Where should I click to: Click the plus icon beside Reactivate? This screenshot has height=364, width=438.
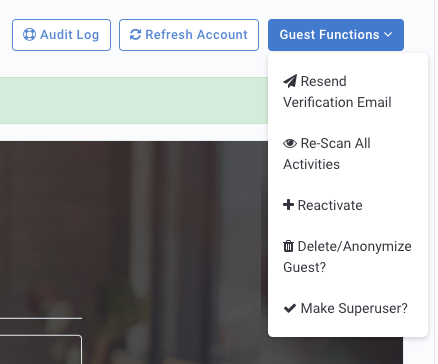pyautogui.click(x=288, y=205)
